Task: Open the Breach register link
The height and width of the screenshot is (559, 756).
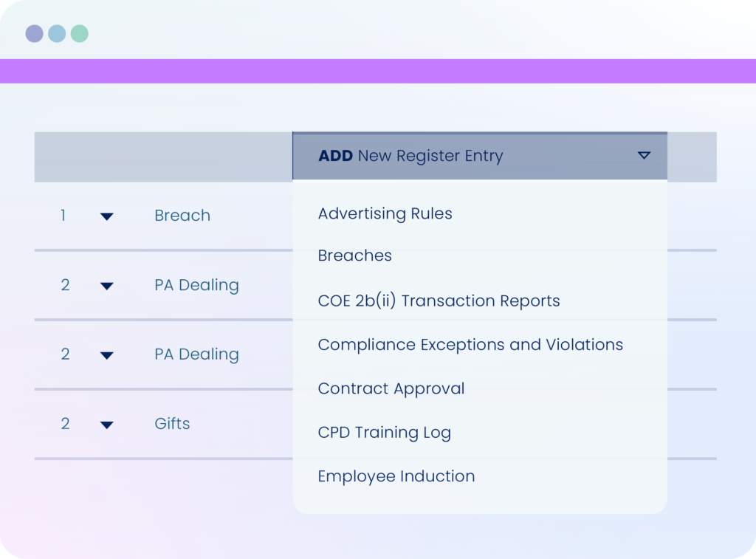Action: [x=182, y=215]
